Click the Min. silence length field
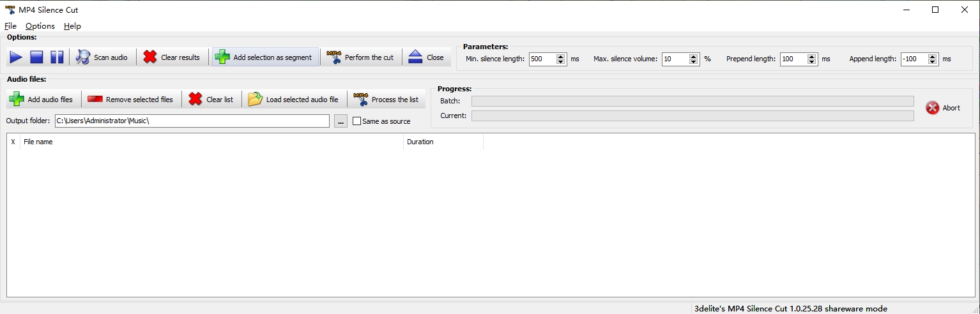The height and width of the screenshot is (314, 980). pyautogui.click(x=542, y=59)
